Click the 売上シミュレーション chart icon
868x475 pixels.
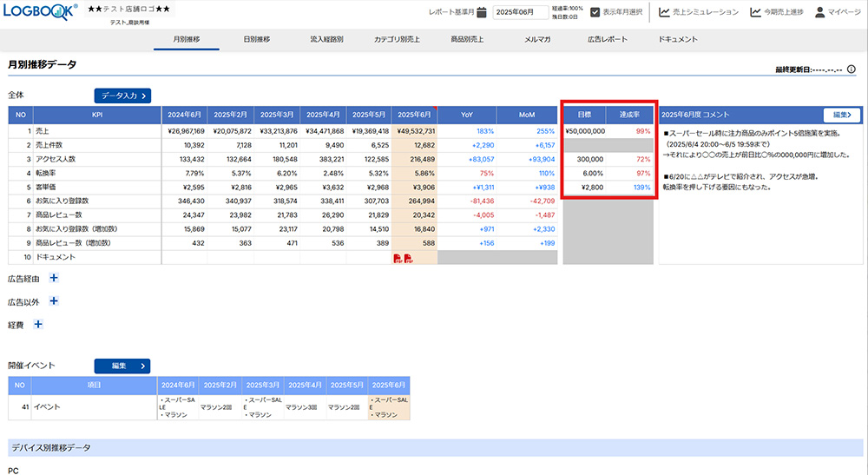pos(664,12)
